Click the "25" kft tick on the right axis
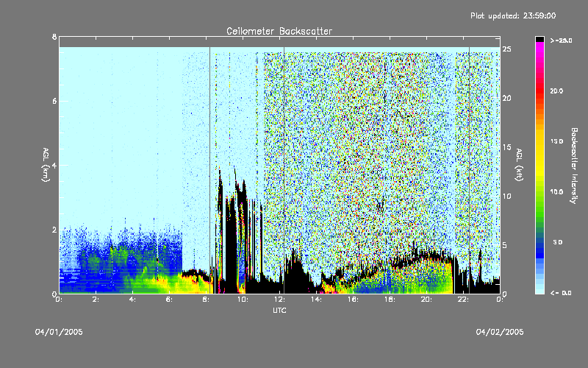The image size is (588, 368). tap(506, 49)
